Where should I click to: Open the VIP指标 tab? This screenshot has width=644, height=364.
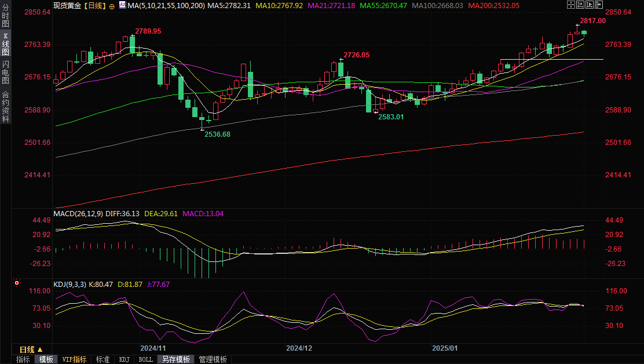pyautogui.click(x=75, y=359)
